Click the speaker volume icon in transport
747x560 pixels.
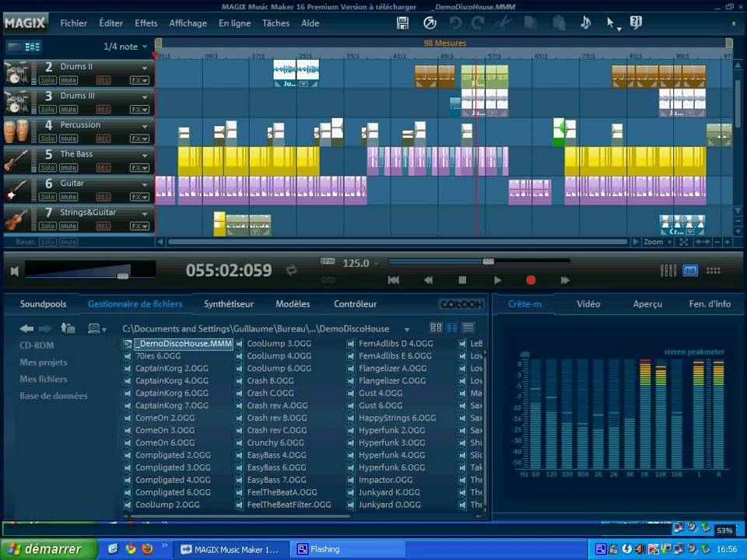(x=15, y=271)
